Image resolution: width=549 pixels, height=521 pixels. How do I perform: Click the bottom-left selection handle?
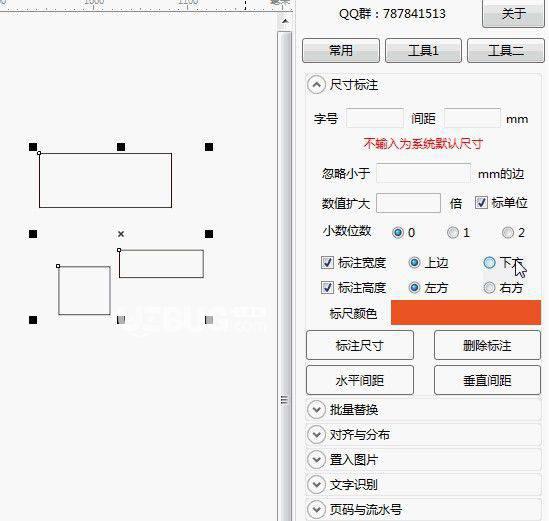tap(33, 320)
